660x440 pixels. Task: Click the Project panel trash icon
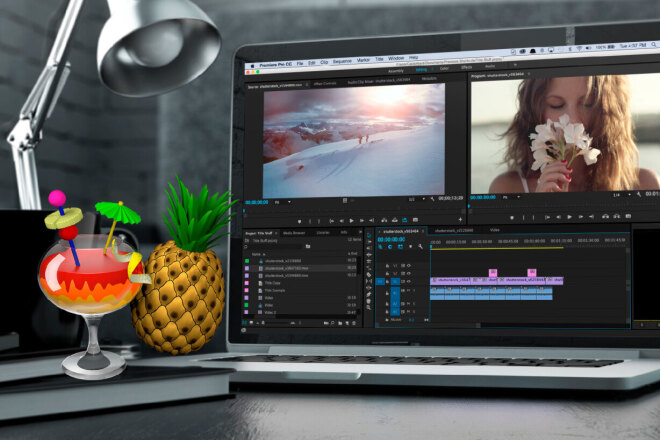tap(354, 323)
